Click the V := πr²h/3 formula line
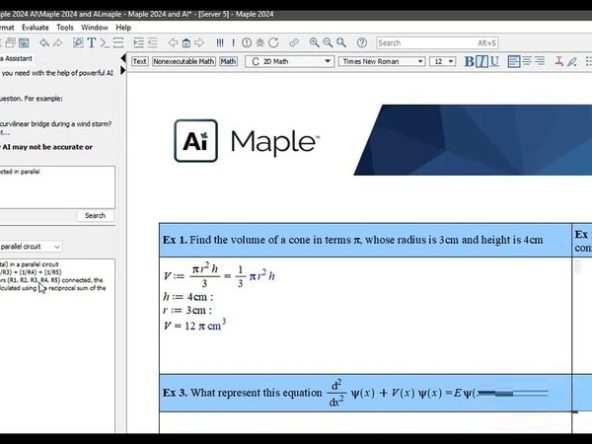Viewport: 592px width, 444px height. point(219,276)
